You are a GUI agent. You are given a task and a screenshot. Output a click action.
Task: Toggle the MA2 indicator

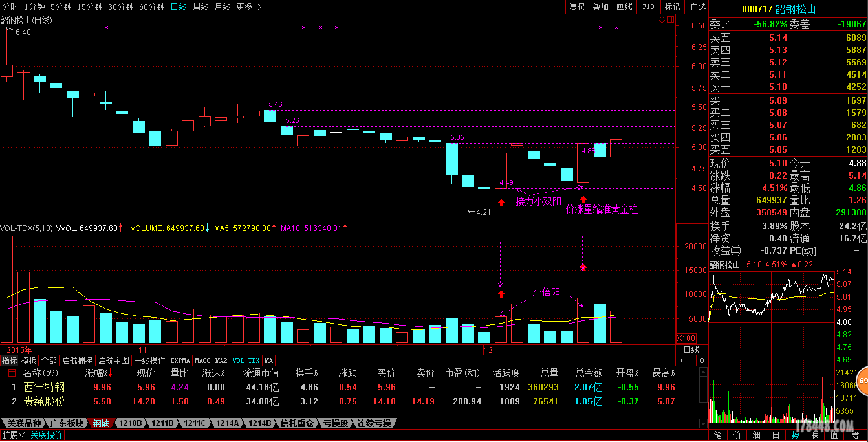coord(222,360)
